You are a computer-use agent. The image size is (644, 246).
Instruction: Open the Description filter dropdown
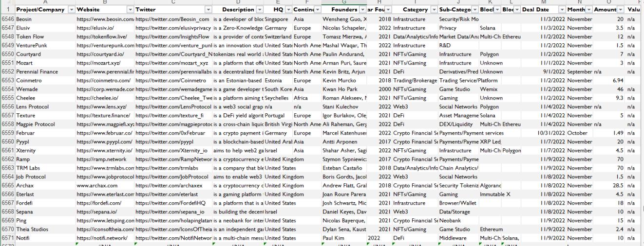pyautogui.click(x=260, y=10)
